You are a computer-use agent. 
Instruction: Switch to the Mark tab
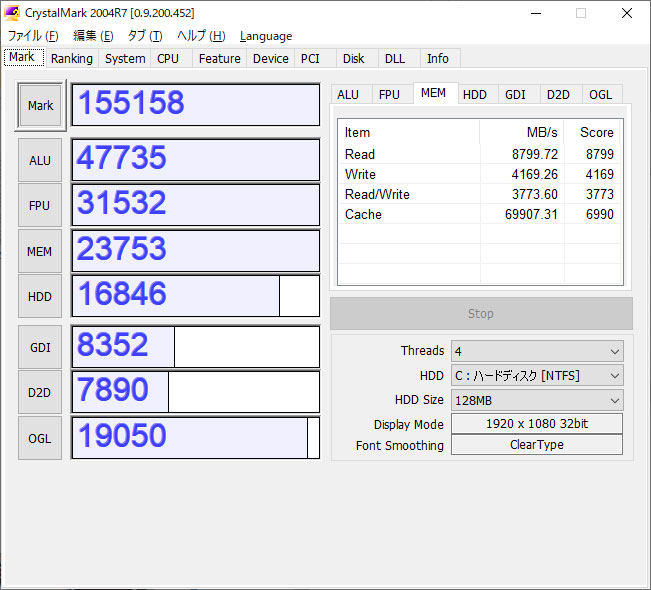24,57
